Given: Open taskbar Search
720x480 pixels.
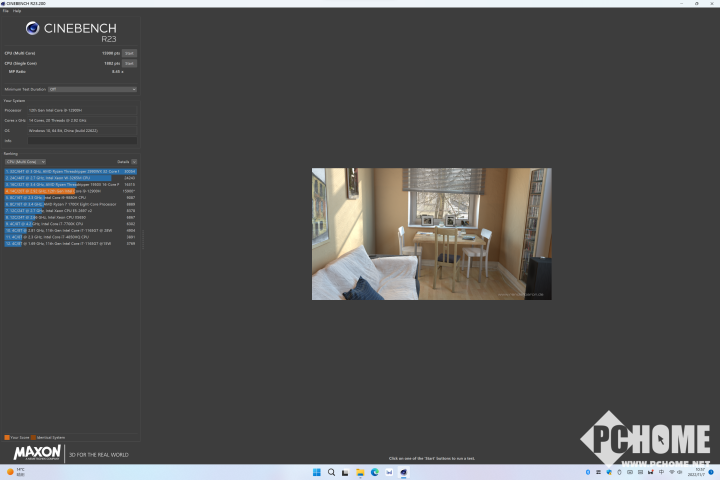Looking at the screenshot, I should [x=331, y=472].
